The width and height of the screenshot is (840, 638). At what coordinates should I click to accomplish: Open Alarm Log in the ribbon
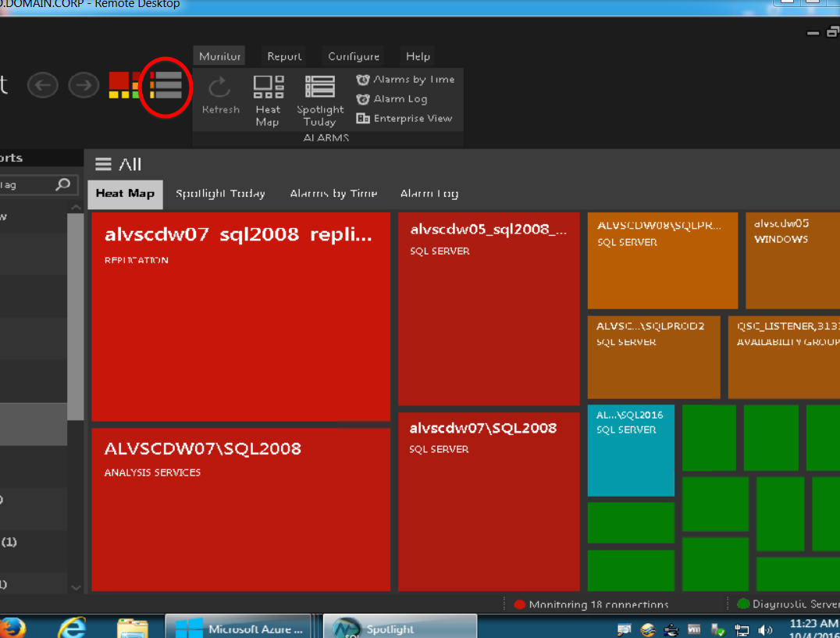(x=392, y=99)
